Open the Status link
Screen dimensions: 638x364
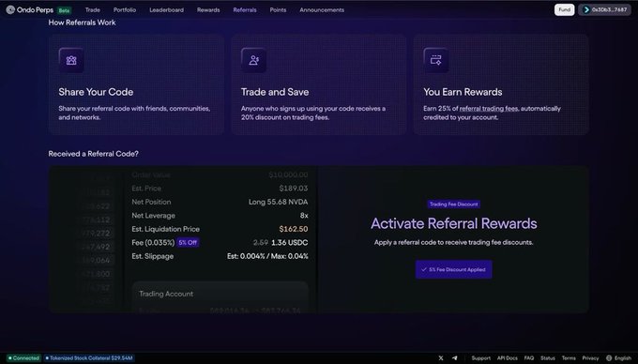548,357
